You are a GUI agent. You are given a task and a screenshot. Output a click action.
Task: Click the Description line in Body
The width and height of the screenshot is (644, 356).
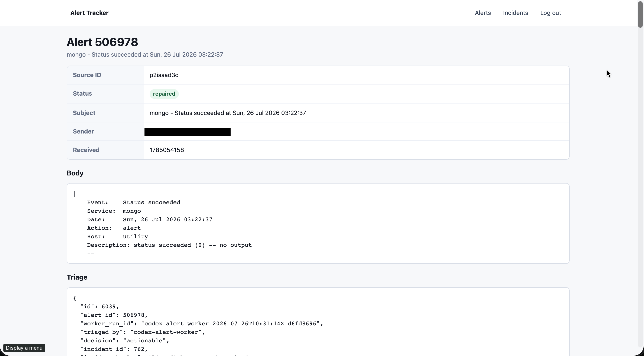click(169, 245)
